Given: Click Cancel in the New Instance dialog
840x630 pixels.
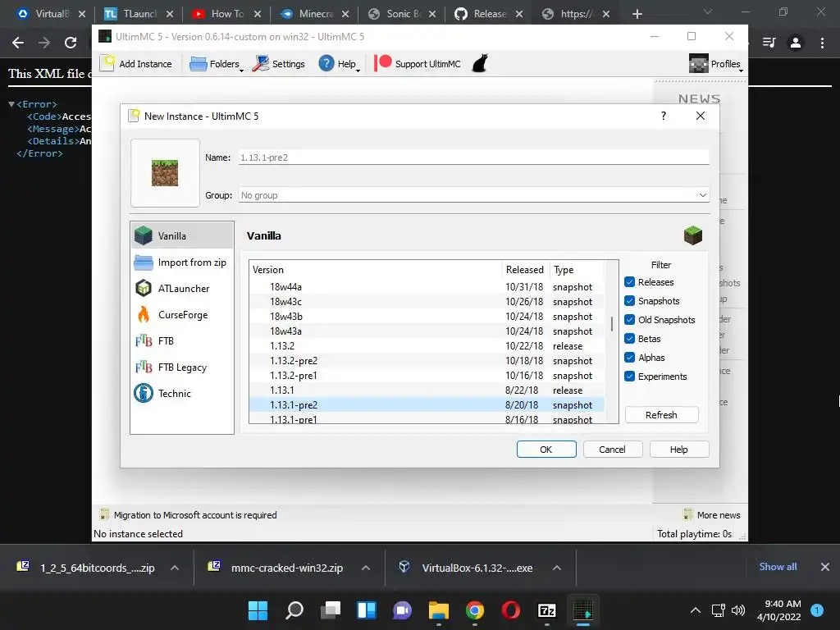Looking at the screenshot, I should coord(612,450).
